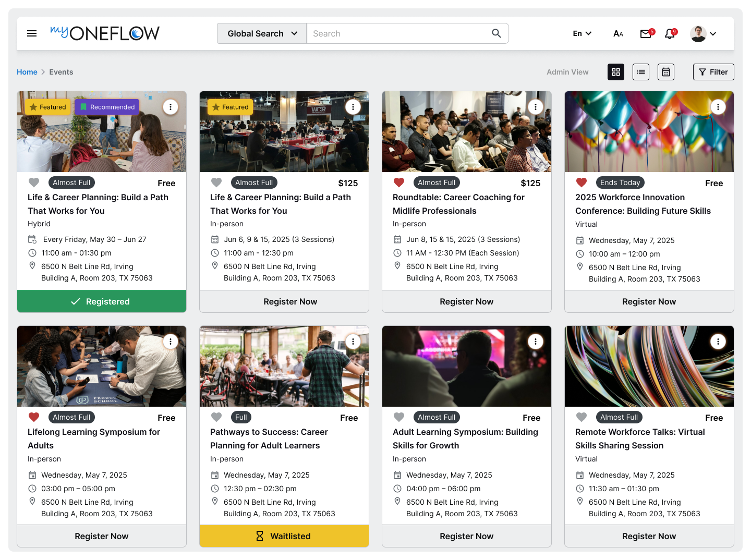Expand the Global Search dropdown

point(262,33)
